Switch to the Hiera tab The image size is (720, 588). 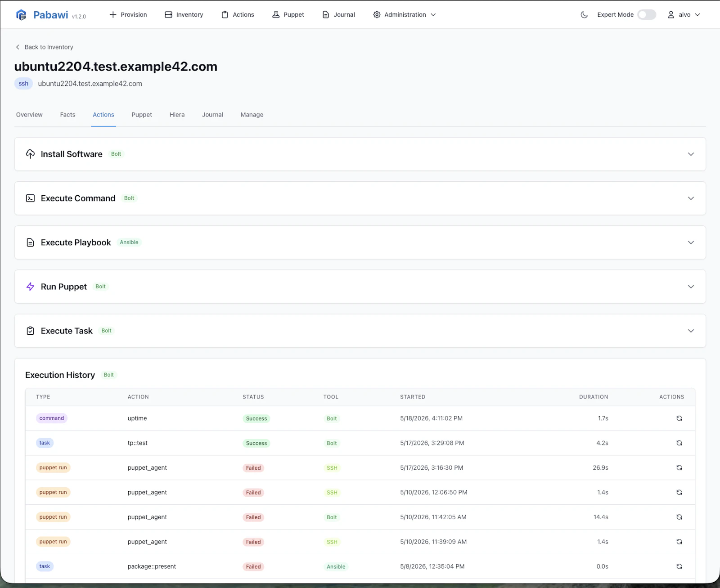coord(177,115)
